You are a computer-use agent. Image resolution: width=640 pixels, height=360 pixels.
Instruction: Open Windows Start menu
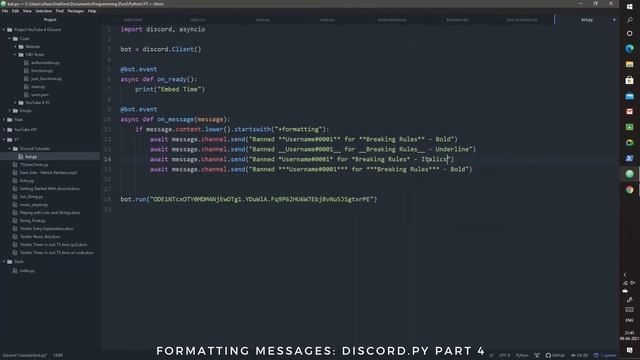tap(629, 6)
